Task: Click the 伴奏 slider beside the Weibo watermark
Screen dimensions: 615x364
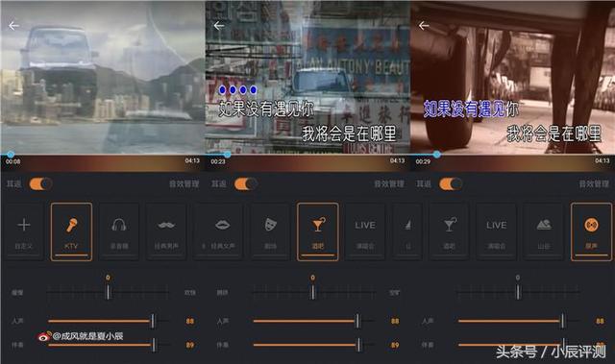Action: coord(108,345)
